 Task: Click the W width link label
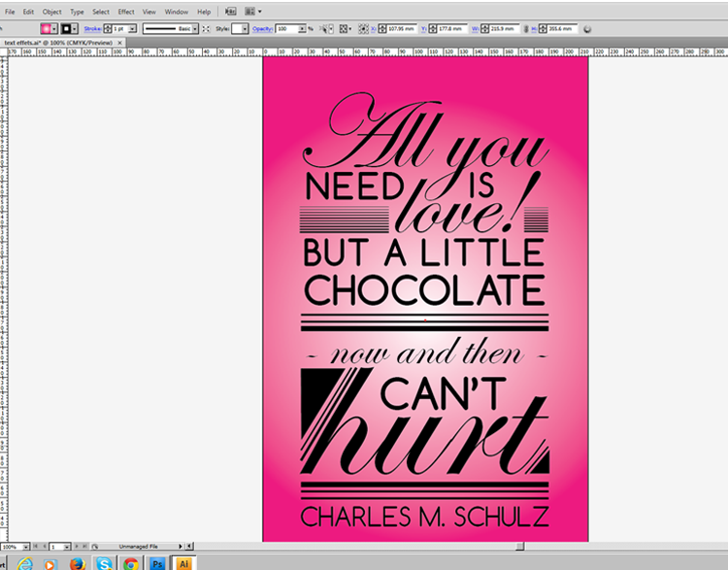475,29
